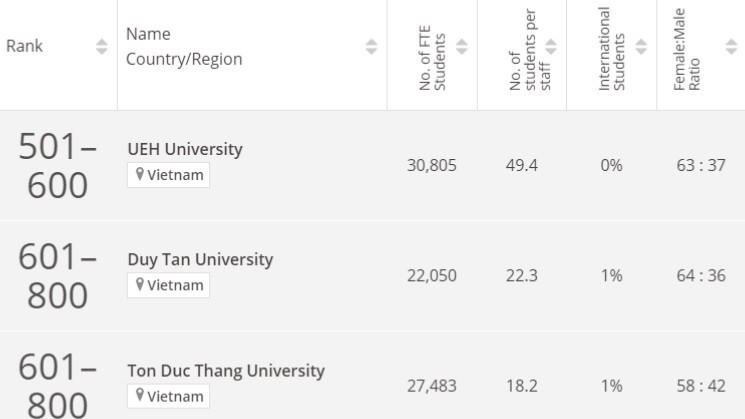Screen dimensions: 745x419
Task: Sort by International Students arrows
Action: coord(641,46)
